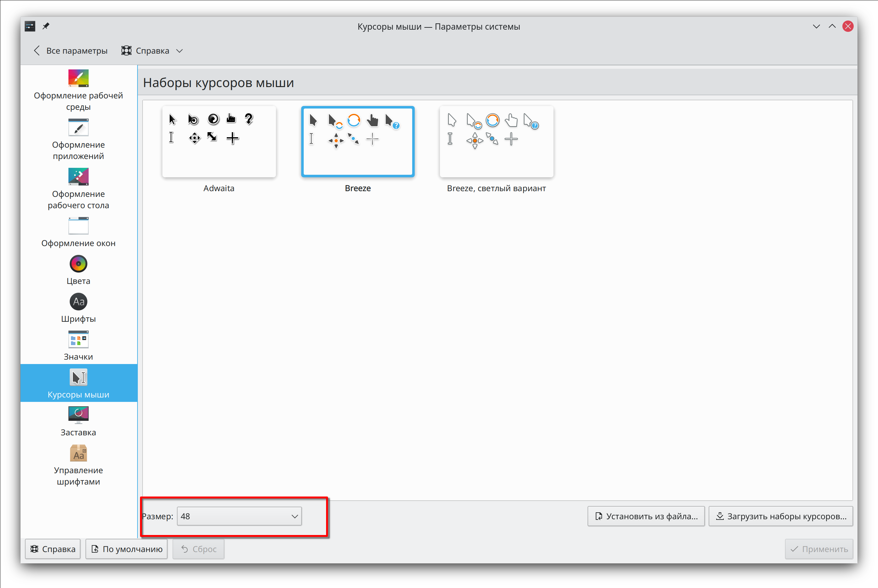878x588 pixels.
Task: Click the Применить apply button
Action: 819,549
